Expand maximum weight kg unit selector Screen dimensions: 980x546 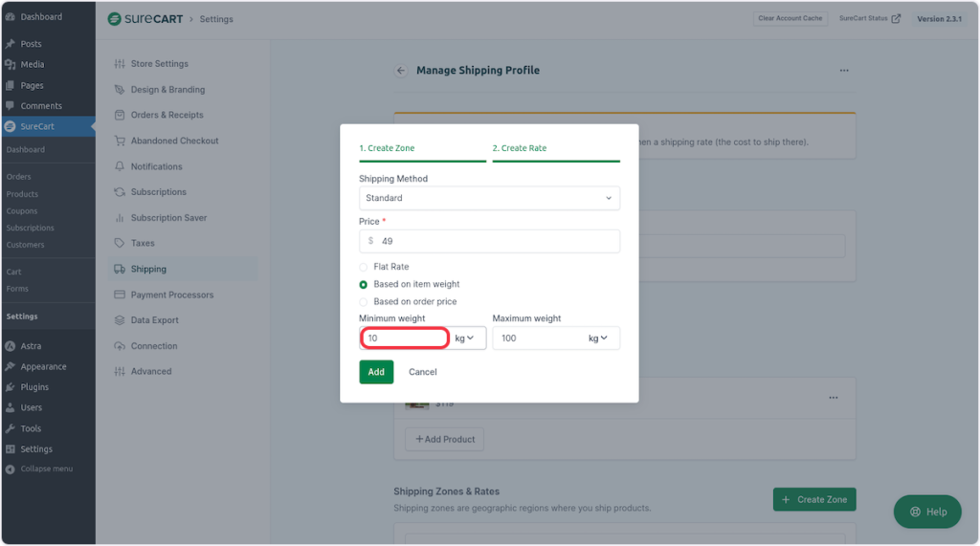point(599,339)
